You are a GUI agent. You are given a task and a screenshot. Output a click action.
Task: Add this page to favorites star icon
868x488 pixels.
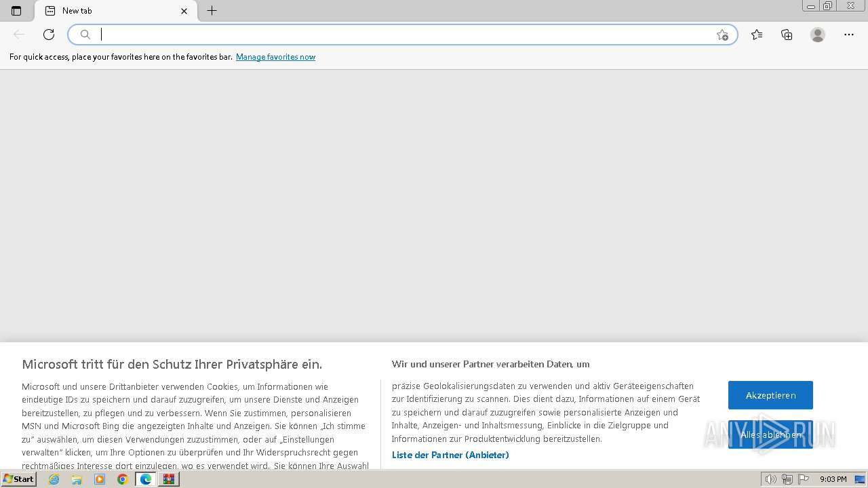722,35
